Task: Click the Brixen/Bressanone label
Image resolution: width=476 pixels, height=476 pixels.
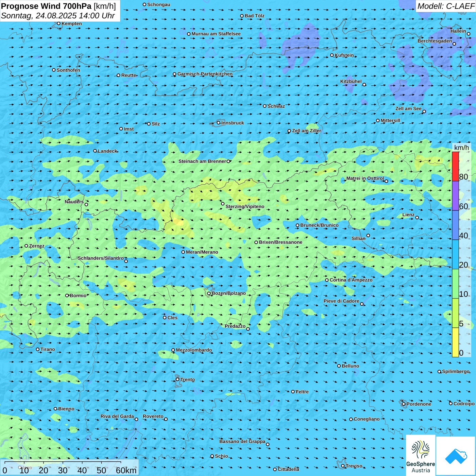Action: click(280, 242)
